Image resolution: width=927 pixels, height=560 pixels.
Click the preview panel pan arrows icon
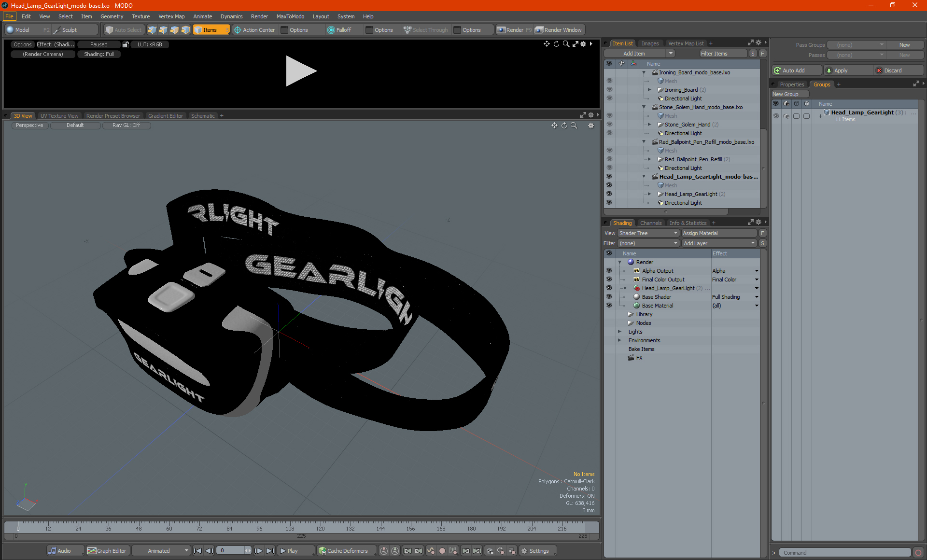coord(547,44)
